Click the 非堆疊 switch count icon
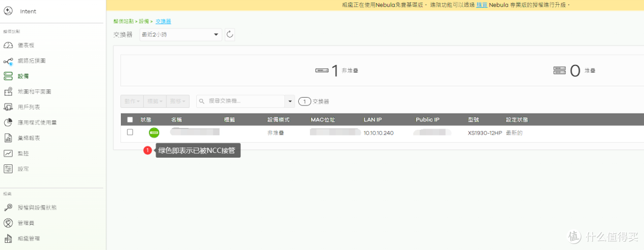Viewport: 644px width, 250px height. (x=322, y=71)
